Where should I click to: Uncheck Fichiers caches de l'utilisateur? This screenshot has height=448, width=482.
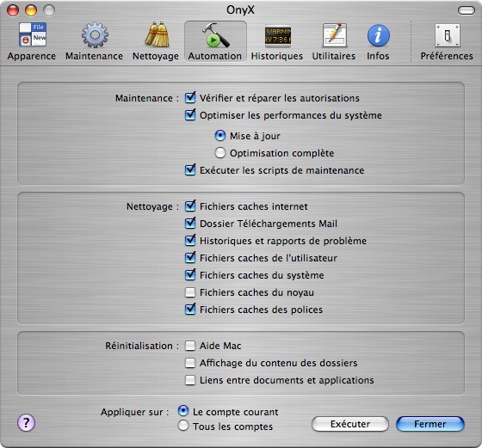[x=190, y=258]
